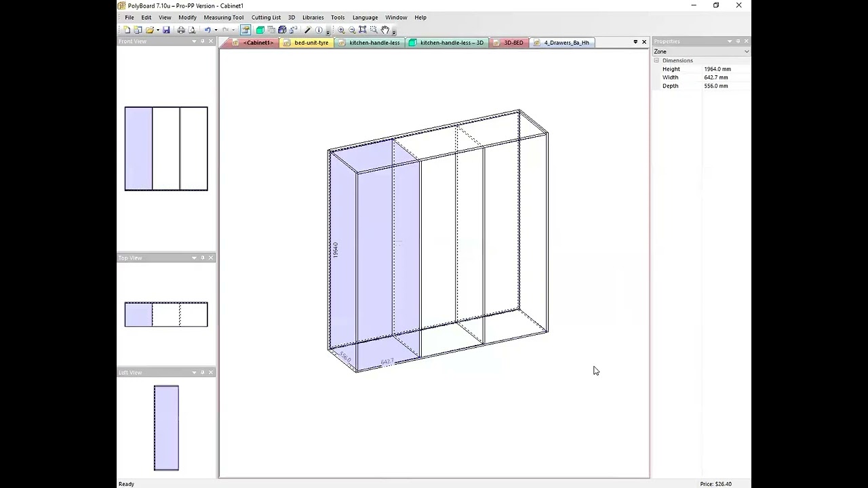
Task: Click the new project icon
Action: [x=138, y=30]
